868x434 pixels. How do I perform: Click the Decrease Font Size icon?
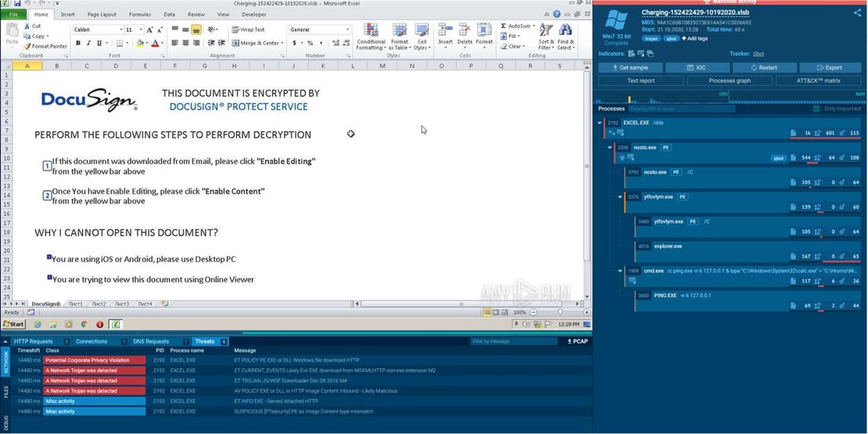160,30
